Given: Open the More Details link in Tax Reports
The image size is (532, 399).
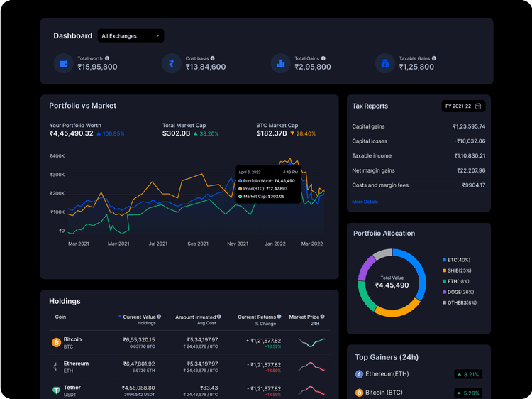Looking at the screenshot, I should coord(365,202).
